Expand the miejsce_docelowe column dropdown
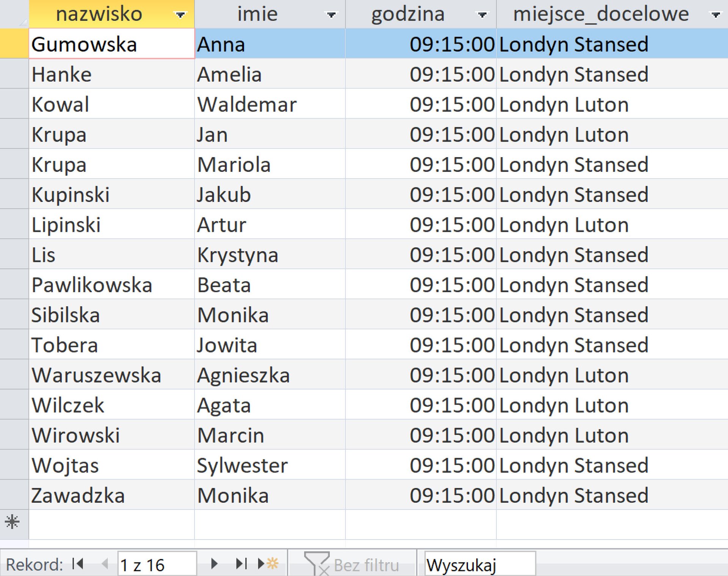 click(x=715, y=15)
